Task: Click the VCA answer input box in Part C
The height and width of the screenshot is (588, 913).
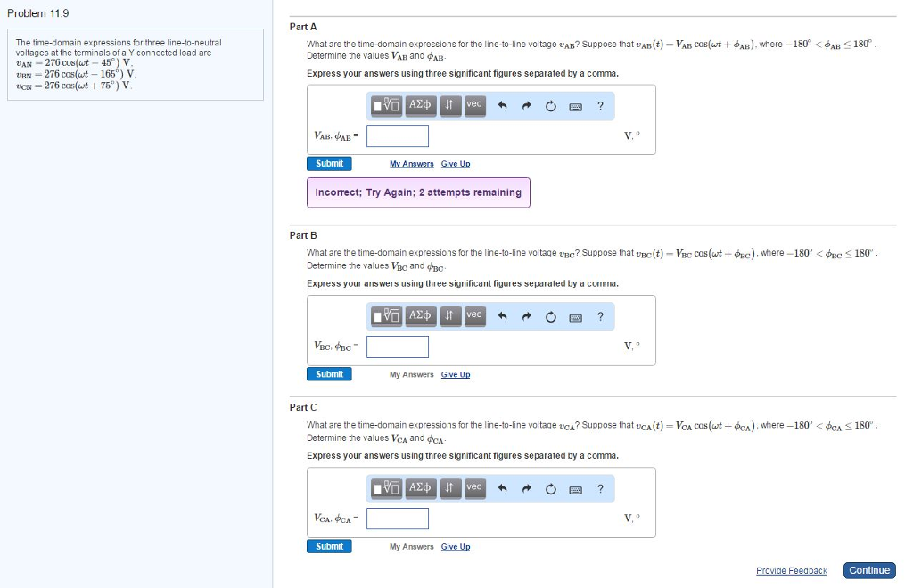Action: tap(398, 518)
